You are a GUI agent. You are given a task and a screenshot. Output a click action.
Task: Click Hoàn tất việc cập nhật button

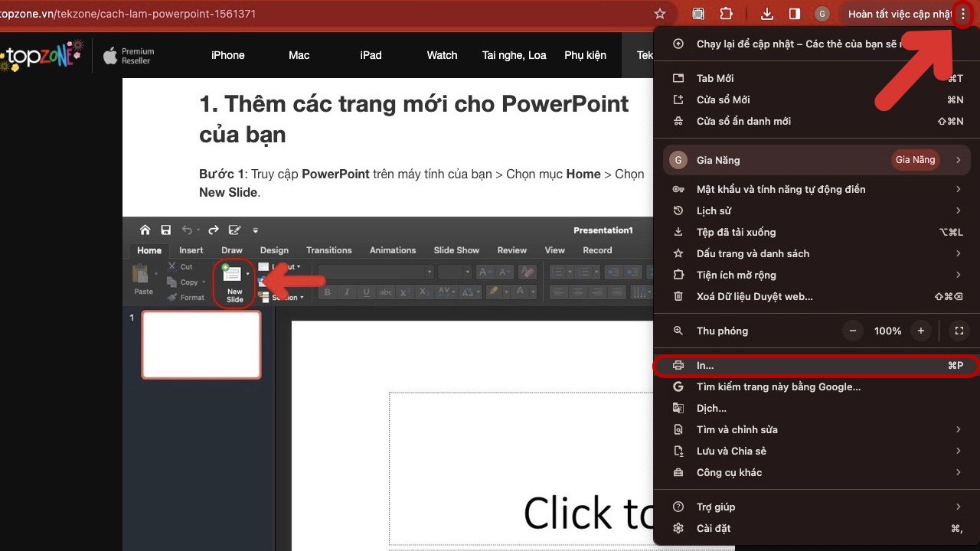pyautogui.click(x=900, y=14)
